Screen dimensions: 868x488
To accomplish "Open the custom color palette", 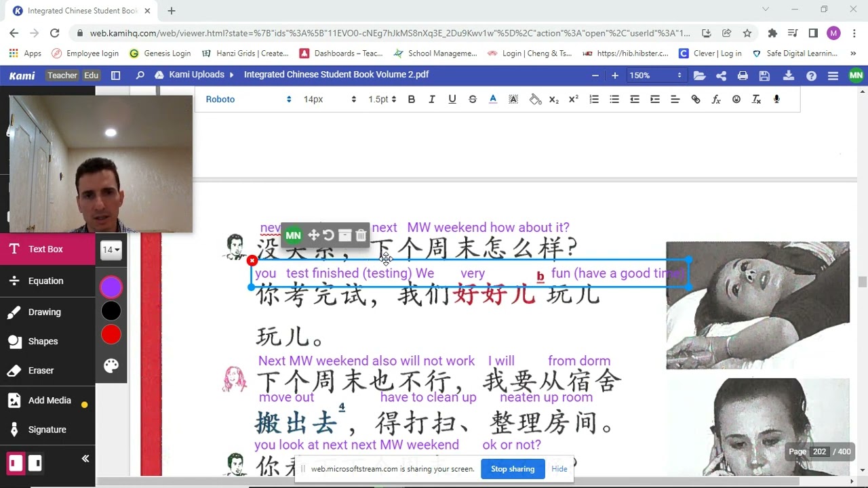I will (x=111, y=366).
